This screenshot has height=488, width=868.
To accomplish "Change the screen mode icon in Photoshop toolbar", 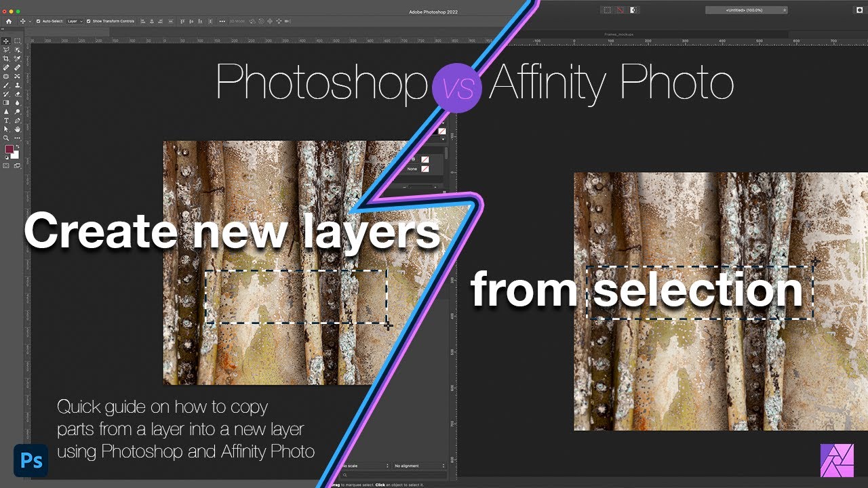I will [x=17, y=165].
